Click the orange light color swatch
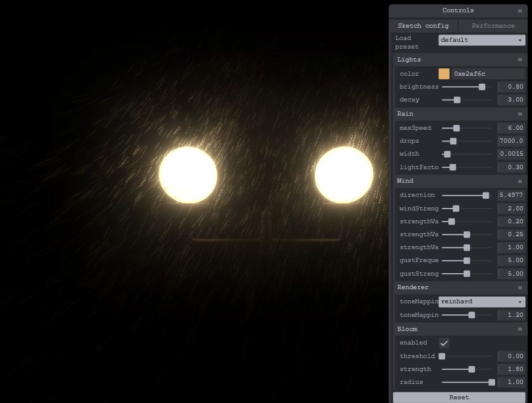 click(444, 74)
